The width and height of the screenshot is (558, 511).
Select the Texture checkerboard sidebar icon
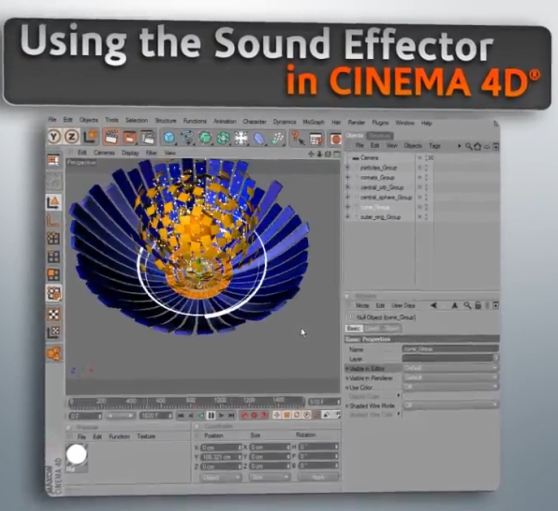(x=54, y=314)
